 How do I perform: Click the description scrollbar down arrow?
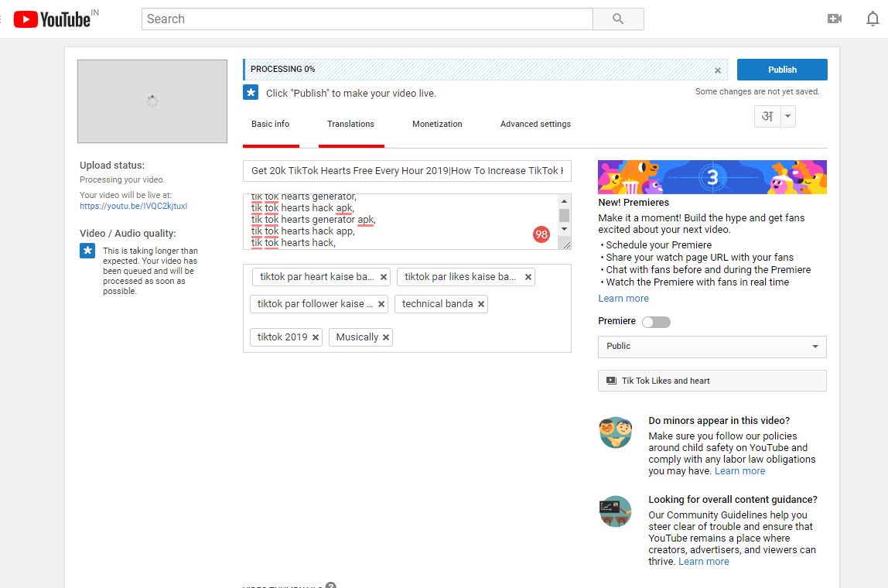tap(564, 229)
